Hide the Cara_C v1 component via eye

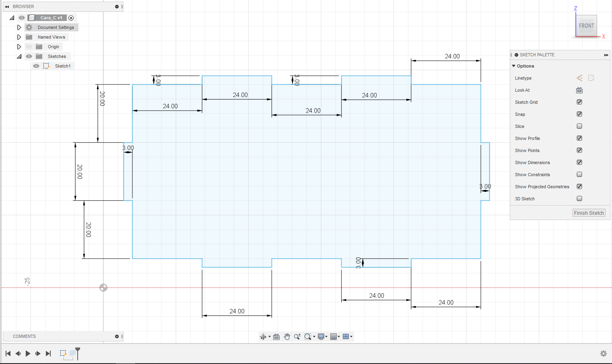(22, 18)
